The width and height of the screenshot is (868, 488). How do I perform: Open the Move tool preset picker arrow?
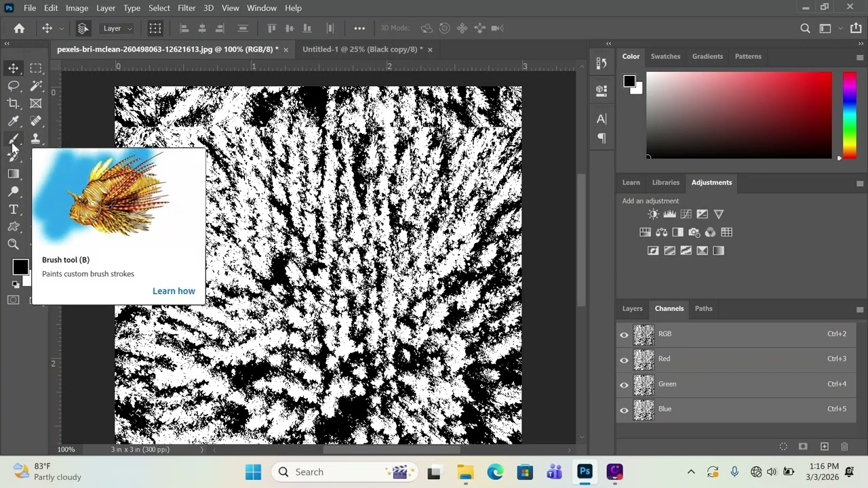(x=62, y=28)
